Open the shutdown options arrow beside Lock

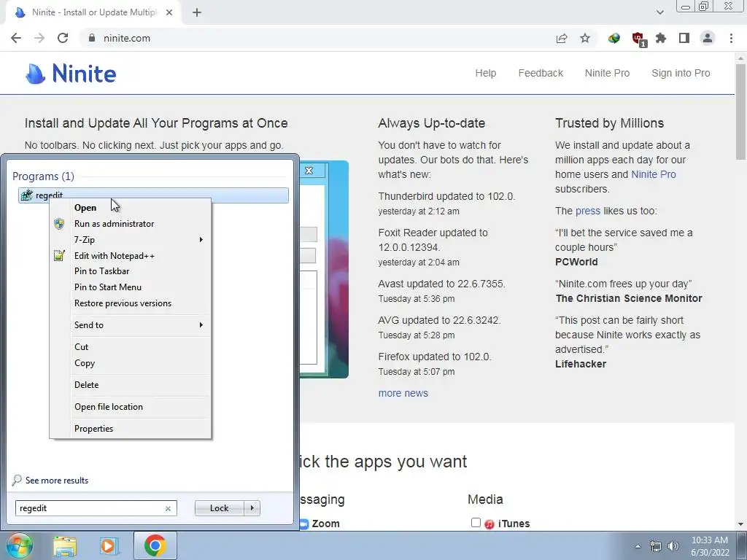pos(252,508)
